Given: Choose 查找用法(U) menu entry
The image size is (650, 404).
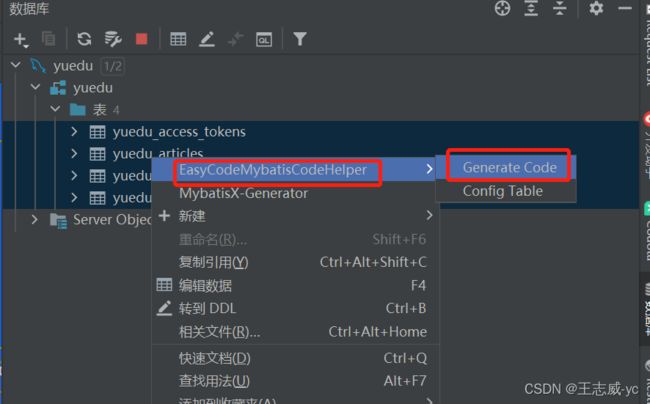Looking at the screenshot, I should point(294,381).
